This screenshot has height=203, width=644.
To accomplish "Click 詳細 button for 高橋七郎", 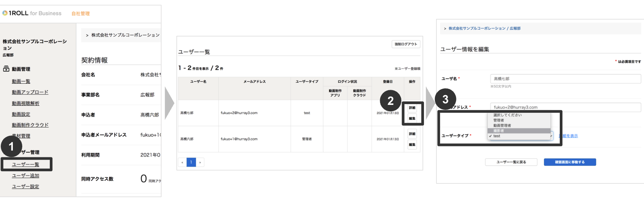I will 412,108.
